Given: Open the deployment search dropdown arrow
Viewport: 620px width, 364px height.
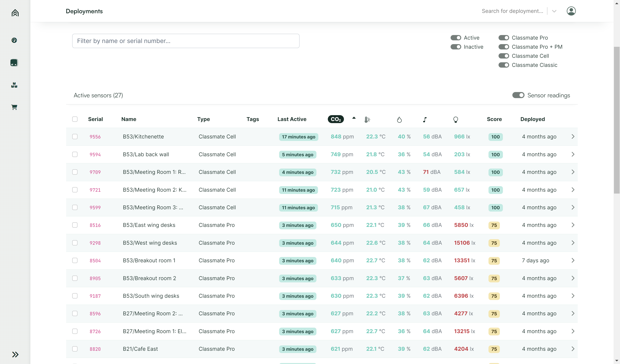Looking at the screenshot, I should 554,11.
